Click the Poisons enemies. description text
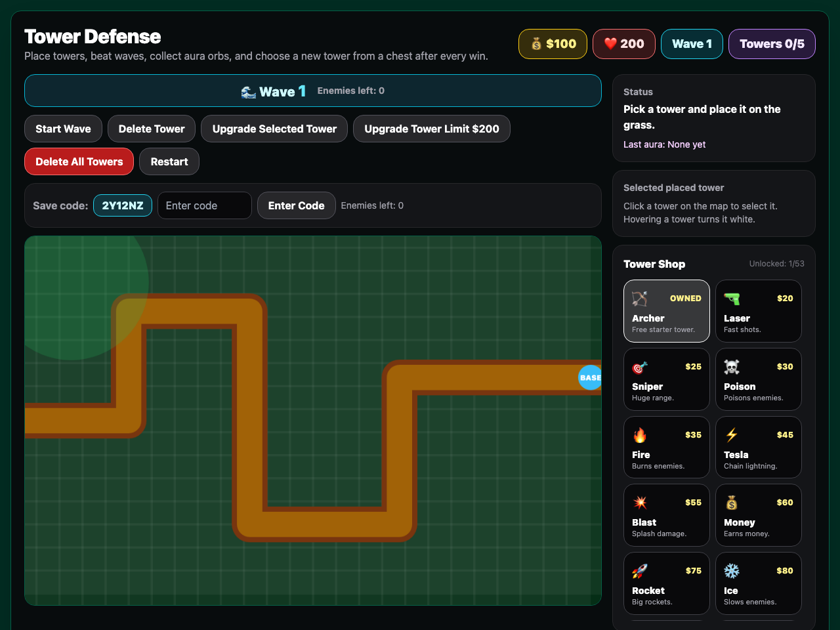Viewport: 840px width, 630px height. (753, 398)
